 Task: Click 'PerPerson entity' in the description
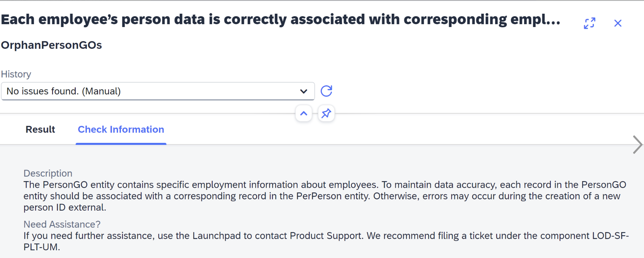click(x=333, y=196)
